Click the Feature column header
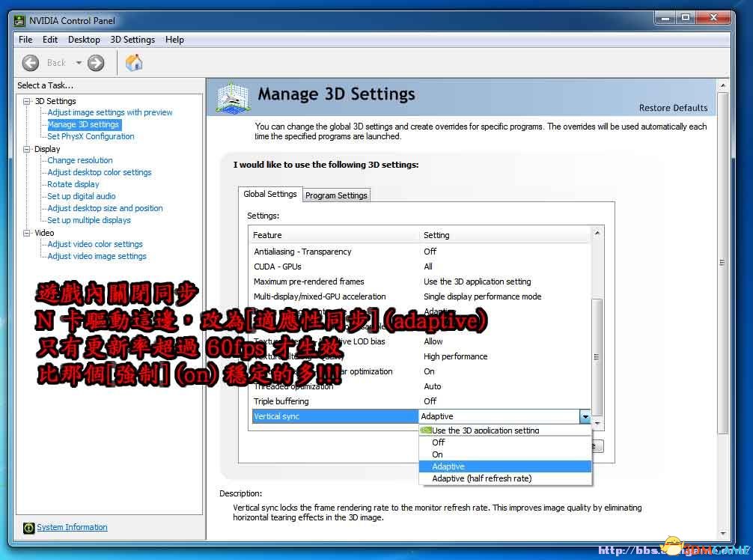 335,235
